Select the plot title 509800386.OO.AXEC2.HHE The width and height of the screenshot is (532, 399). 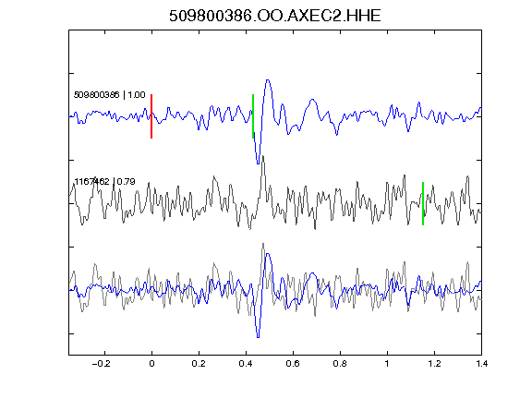(275, 16)
